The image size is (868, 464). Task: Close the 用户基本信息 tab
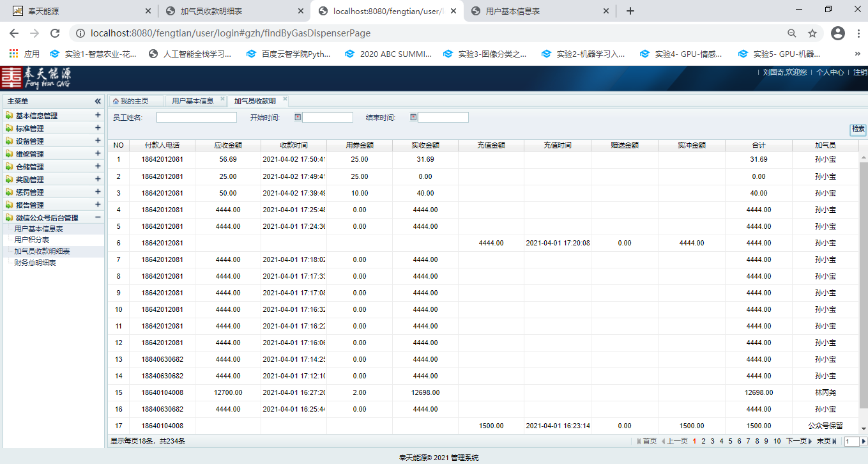222,100
